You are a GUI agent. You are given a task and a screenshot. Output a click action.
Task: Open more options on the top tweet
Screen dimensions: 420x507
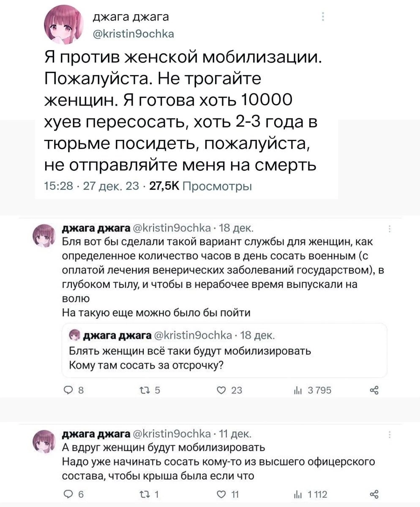(x=323, y=17)
